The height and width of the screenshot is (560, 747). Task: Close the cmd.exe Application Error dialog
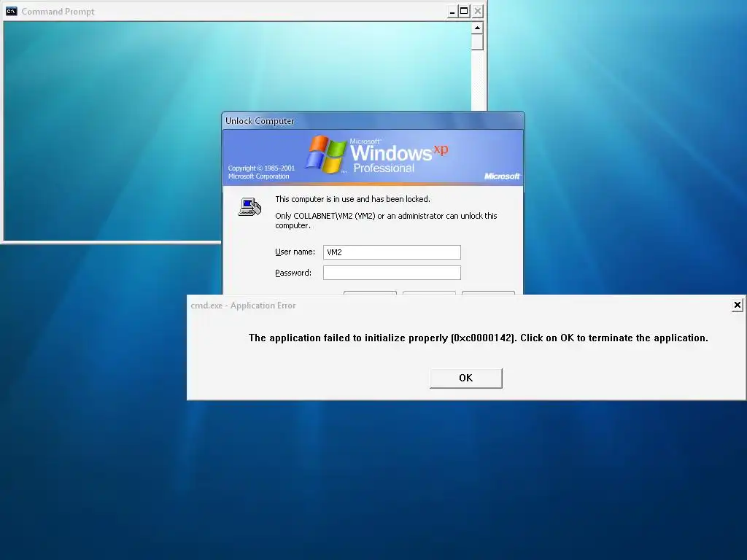point(737,305)
